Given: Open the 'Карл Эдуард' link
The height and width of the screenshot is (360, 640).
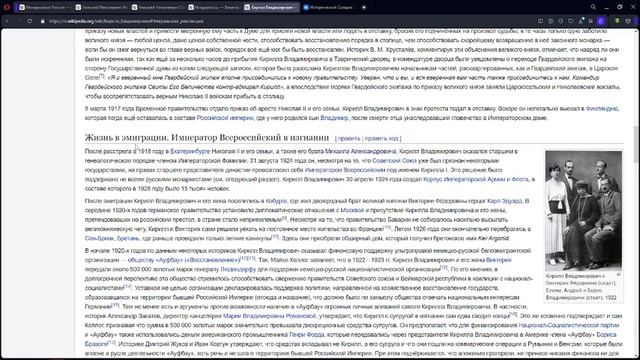Looking at the screenshot, I should [x=504, y=201].
